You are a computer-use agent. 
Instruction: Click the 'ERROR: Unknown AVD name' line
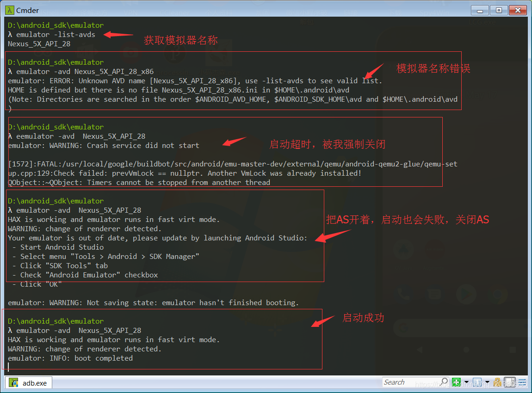[195, 81]
